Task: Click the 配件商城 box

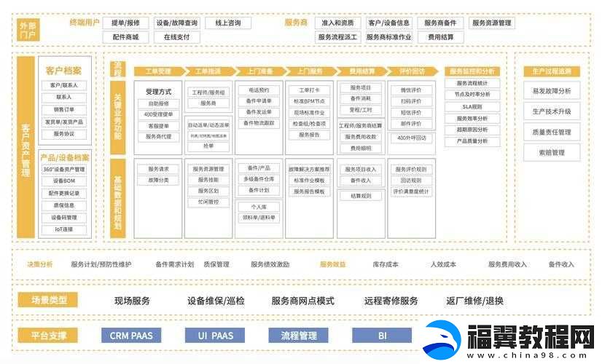Action: 125,37
